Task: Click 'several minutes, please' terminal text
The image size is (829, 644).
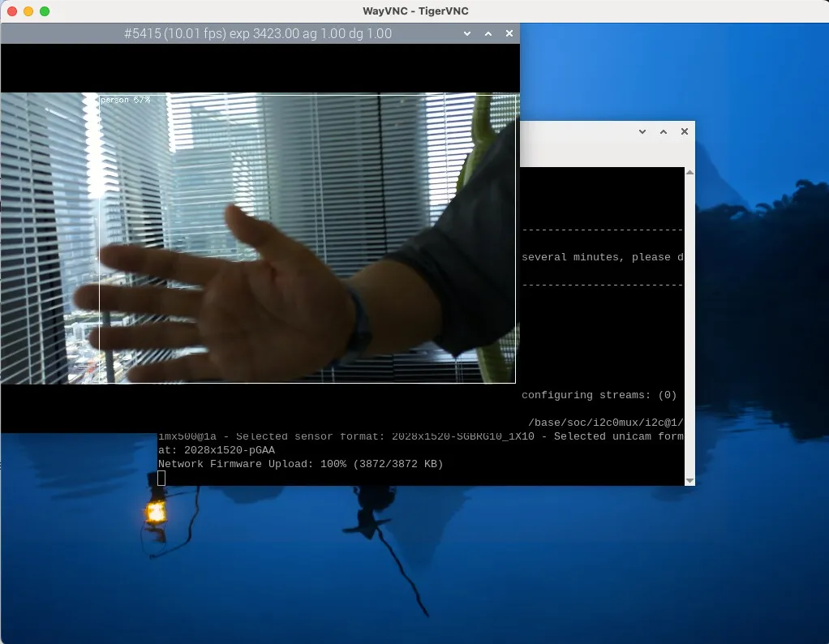Action: [596, 257]
